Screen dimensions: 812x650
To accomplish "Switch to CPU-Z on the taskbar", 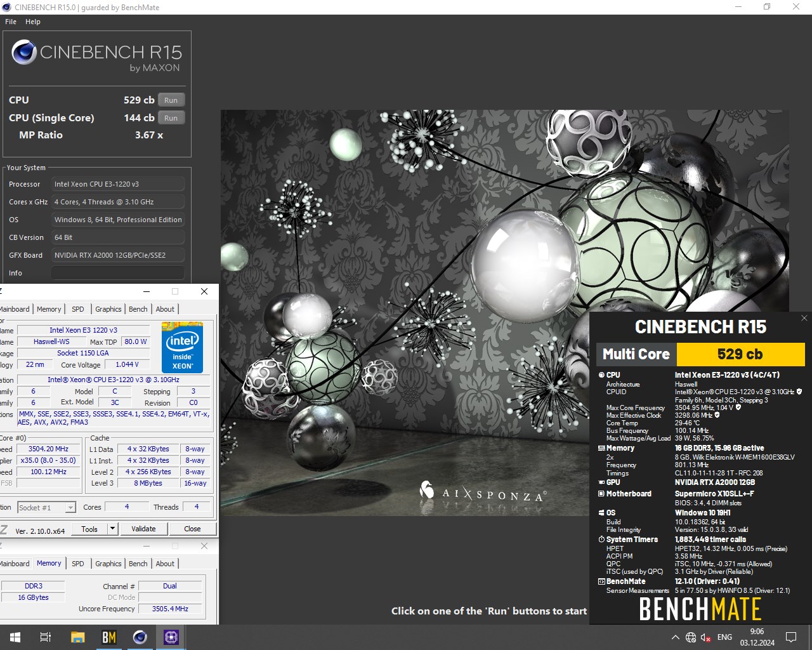I will coord(171,637).
